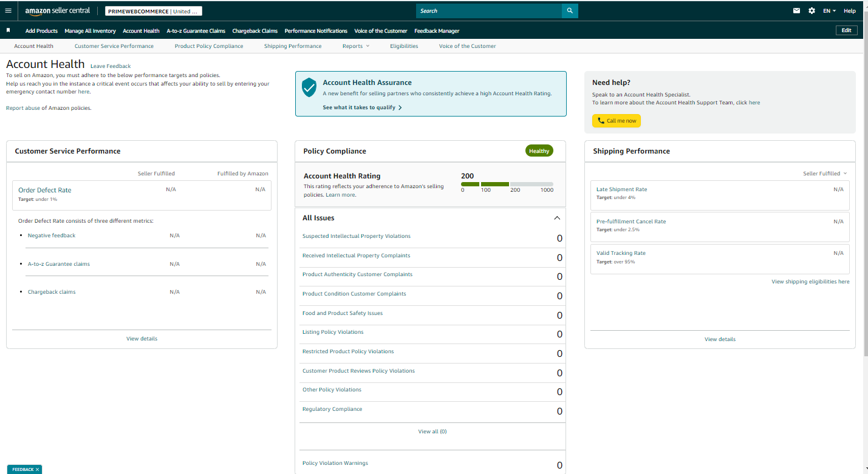Click 'here' link for Account Health Support Team

point(754,103)
